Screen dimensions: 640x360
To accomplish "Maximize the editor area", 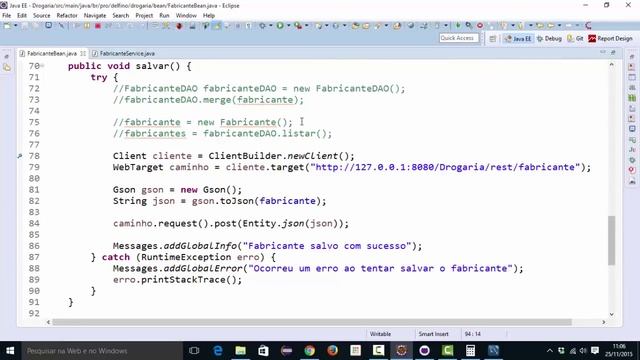I will [613, 53].
